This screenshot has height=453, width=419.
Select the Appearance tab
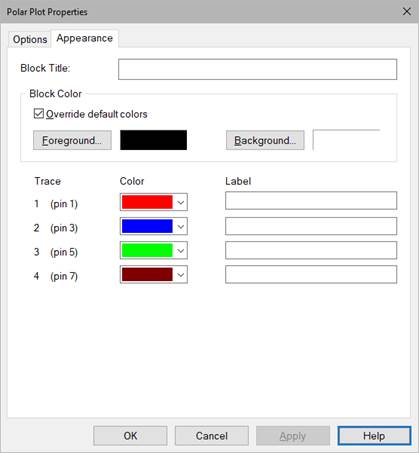point(84,39)
